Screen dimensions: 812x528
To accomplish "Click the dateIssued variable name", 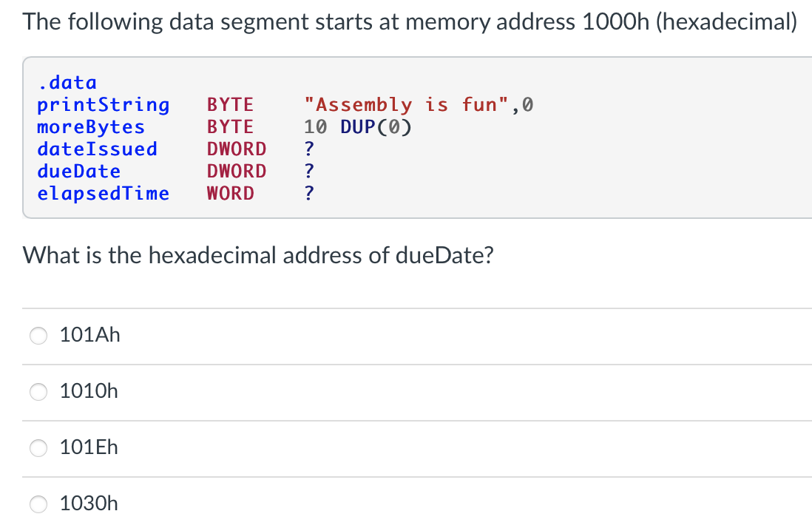I will (97, 149).
